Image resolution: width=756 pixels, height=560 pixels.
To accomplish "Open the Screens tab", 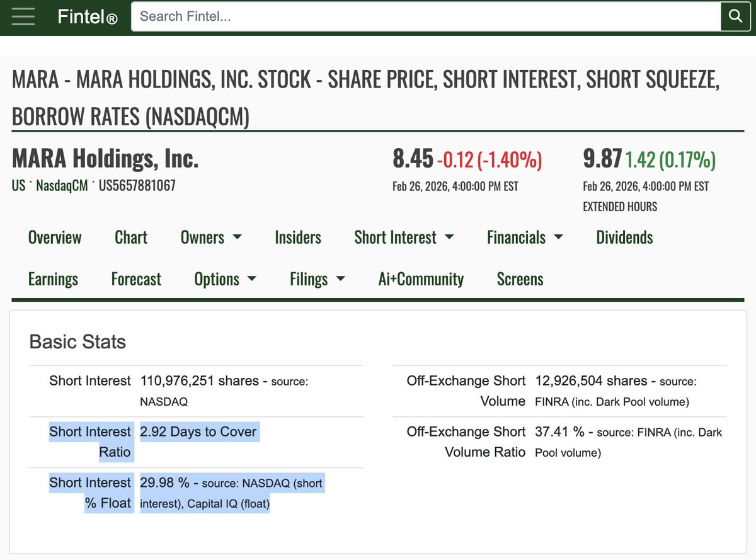I will (520, 279).
